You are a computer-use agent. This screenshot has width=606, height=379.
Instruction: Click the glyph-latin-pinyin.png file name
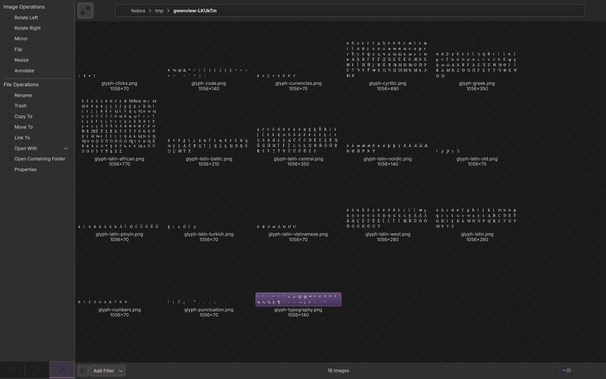pyautogui.click(x=119, y=234)
